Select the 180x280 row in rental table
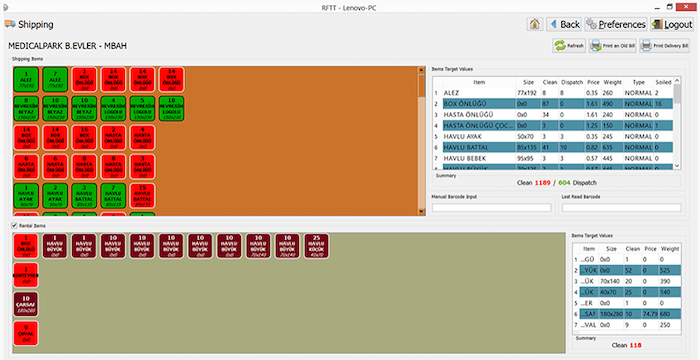 click(x=626, y=314)
